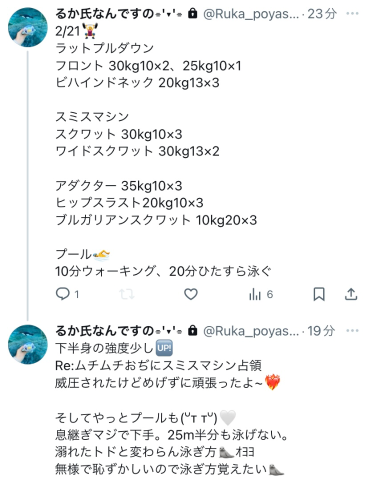Open @Ruka_poyas handle on first tweet
This screenshot has height=480, width=368.
click(x=251, y=14)
